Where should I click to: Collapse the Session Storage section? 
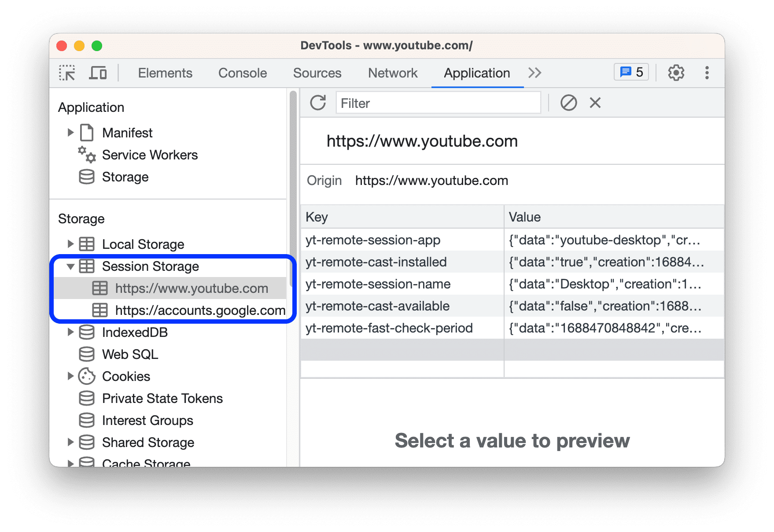point(71,266)
